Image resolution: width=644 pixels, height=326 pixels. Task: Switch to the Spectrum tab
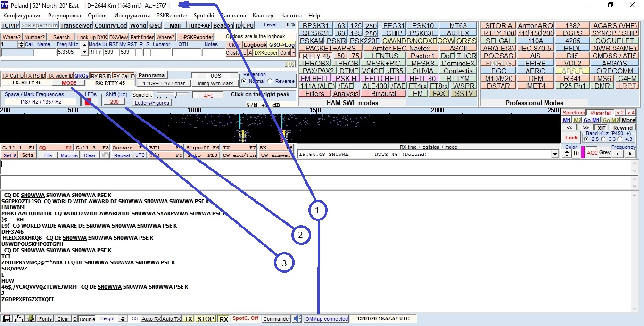tap(572, 113)
